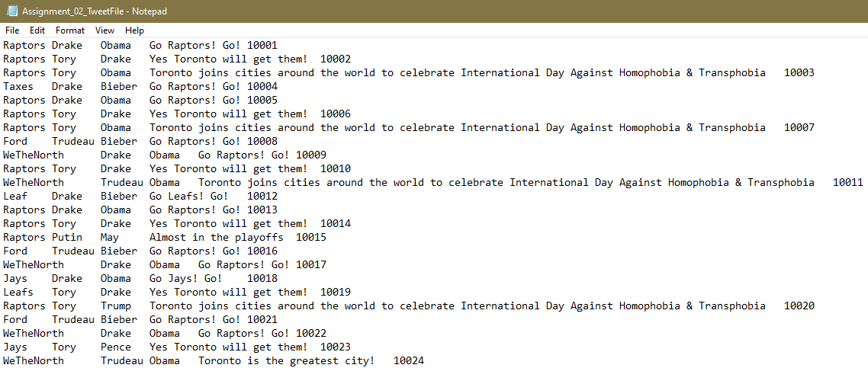This screenshot has height=368, width=868.
Task: Click the tweet ID 10020
Action: click(x=799, y=306)
